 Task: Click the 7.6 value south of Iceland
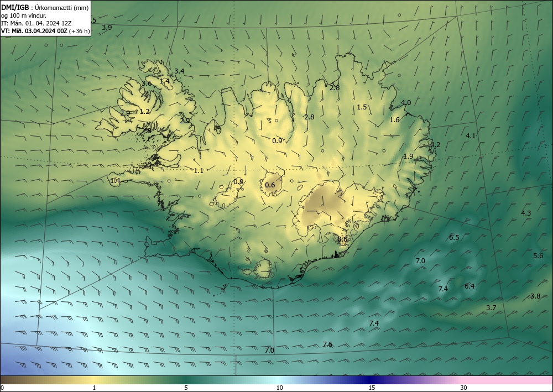327,344
